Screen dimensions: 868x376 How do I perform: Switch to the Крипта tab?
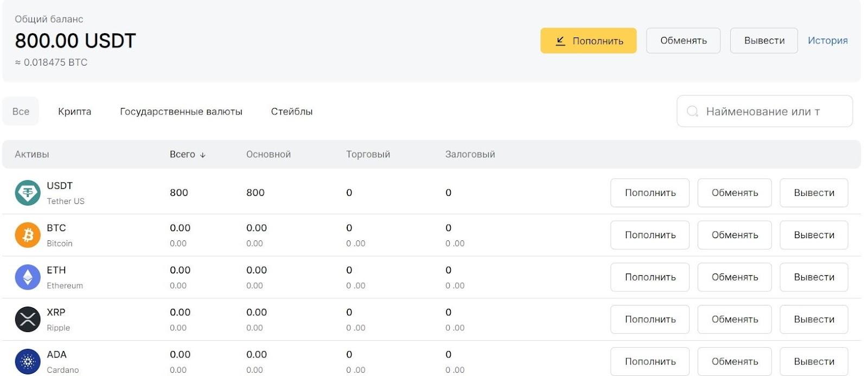click(74, 111)
